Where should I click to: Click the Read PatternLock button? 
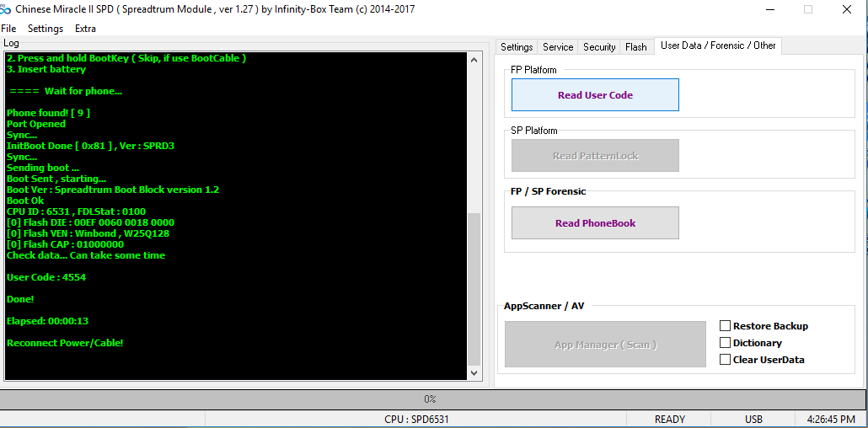click(x=595, y=156)
